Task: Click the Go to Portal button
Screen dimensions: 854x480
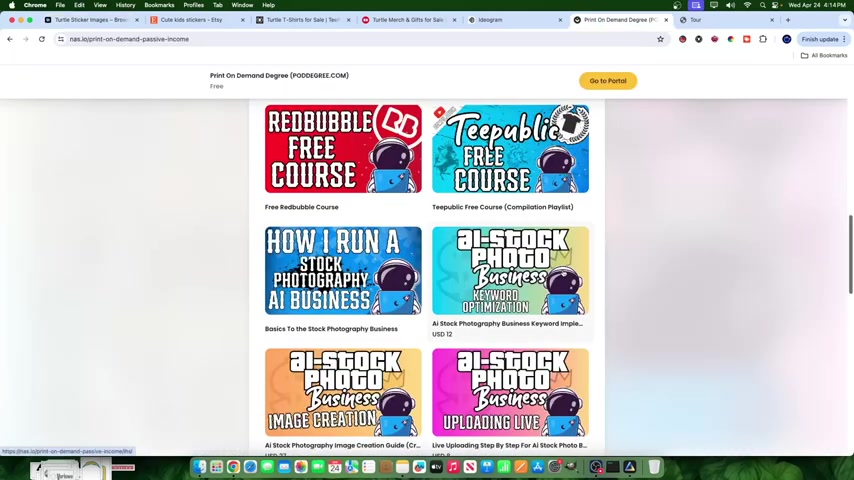Action: (608, 81)
